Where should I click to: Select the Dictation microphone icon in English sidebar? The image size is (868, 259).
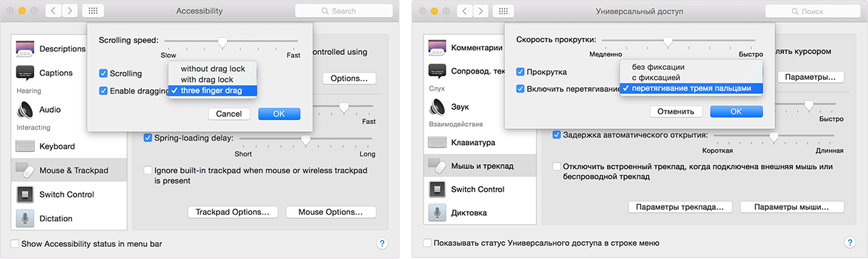25,218
